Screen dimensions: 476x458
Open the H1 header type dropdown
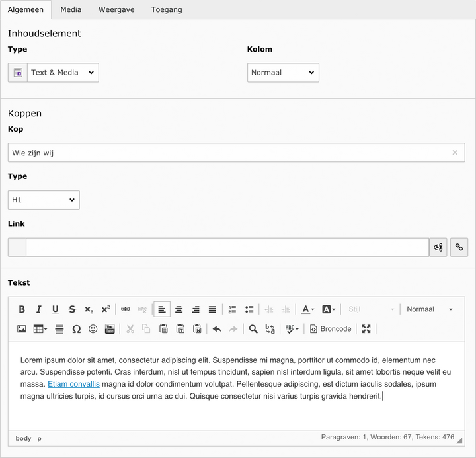[x=44, y=200]
